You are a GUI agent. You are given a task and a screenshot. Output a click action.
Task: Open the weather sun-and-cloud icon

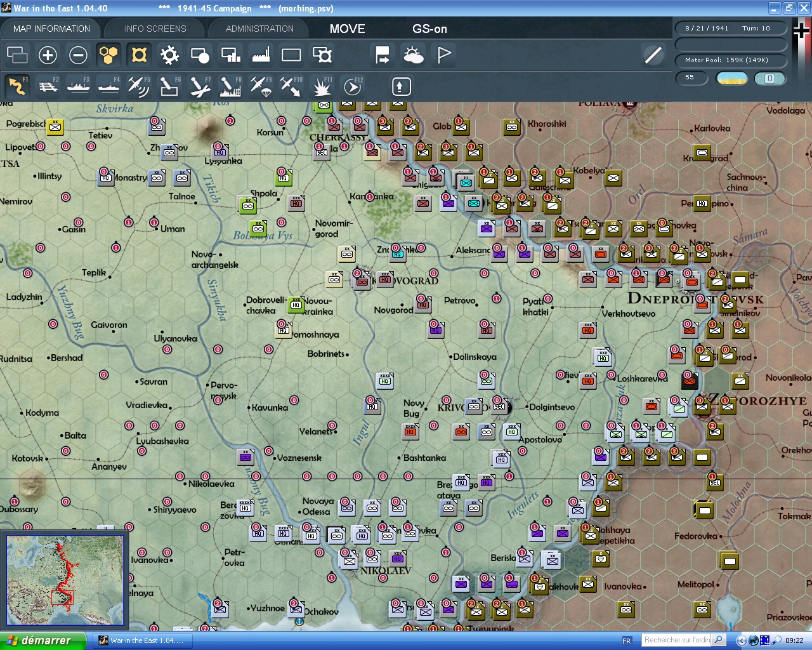coord(413,55)
